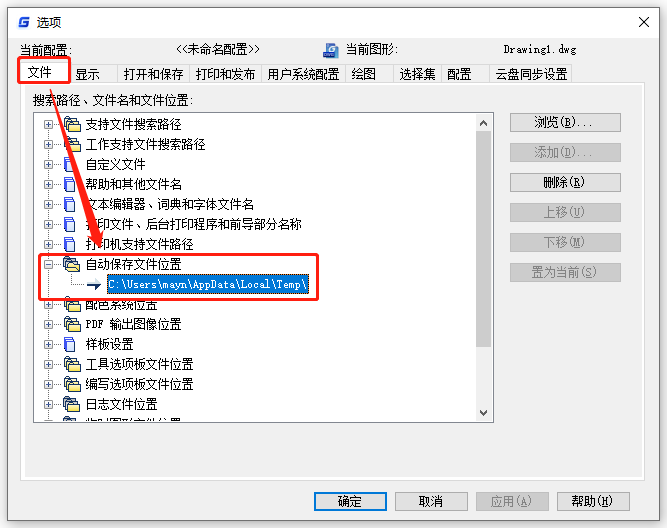Switch to the 显示 tab

88,74
